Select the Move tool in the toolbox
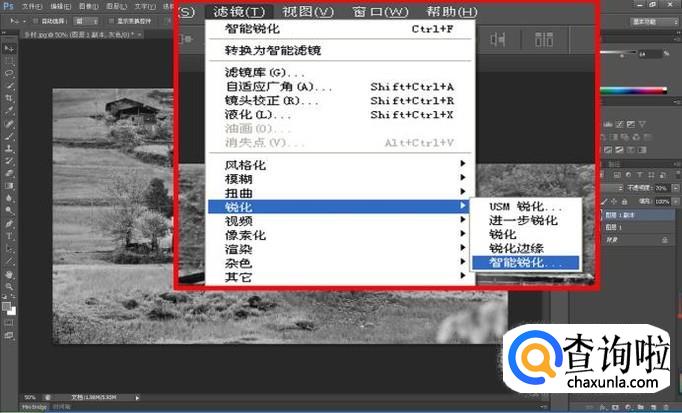Screen dimensions: 682x413 coord(9,49)
